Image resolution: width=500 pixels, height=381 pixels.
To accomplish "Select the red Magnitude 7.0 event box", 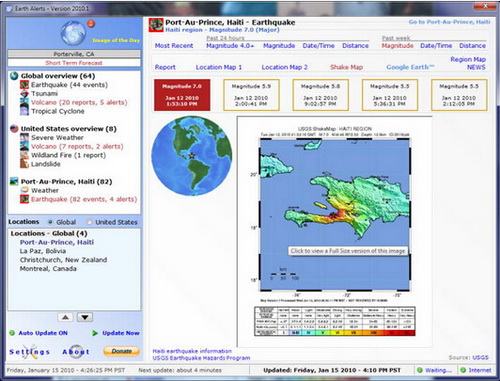I will (x=182, y=95).
